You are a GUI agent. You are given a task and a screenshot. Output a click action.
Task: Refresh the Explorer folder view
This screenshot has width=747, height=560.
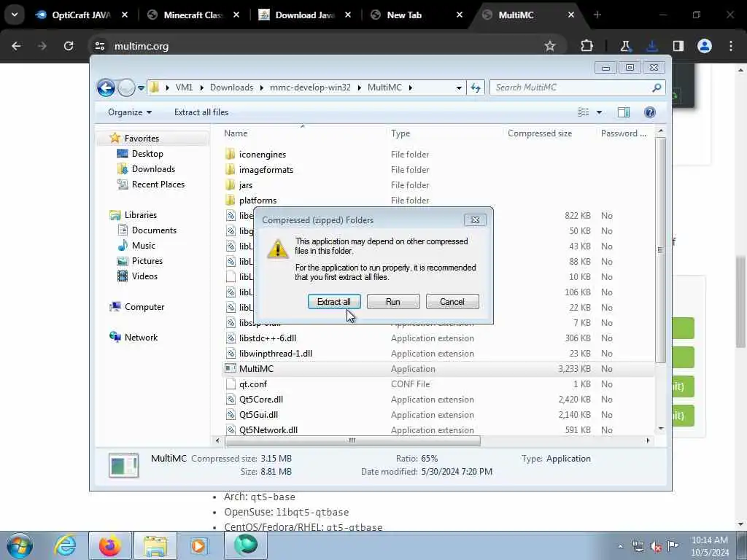[476, 87]
